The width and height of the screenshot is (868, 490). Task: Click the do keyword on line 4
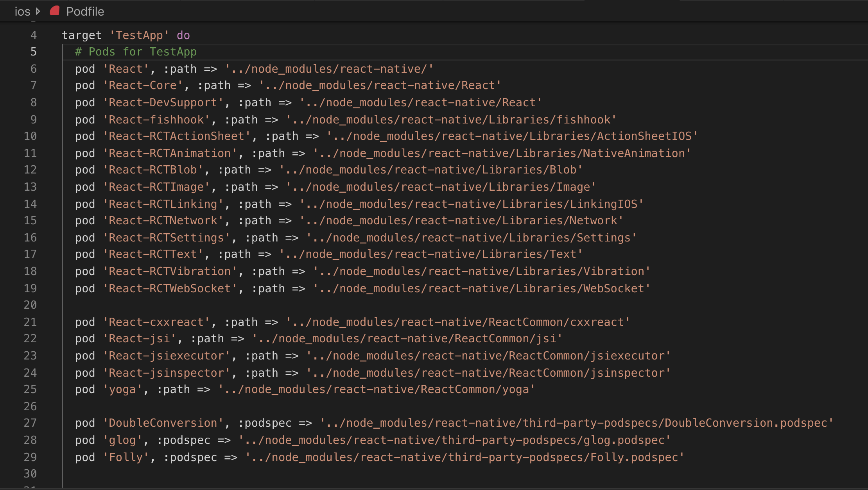(184, 35)
